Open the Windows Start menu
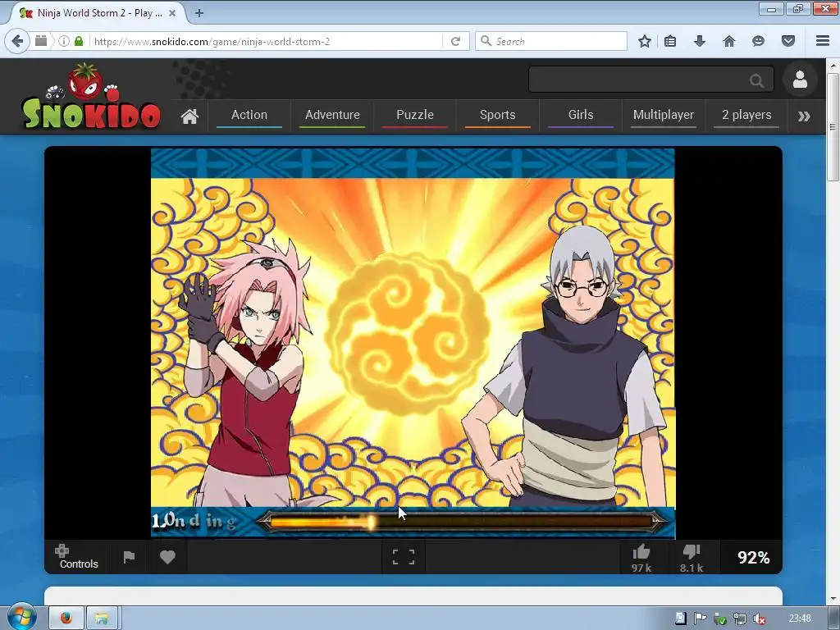Image resolution: width=840 pixels, height=630 pixels. pyautogui.click(x=21, y=617)
